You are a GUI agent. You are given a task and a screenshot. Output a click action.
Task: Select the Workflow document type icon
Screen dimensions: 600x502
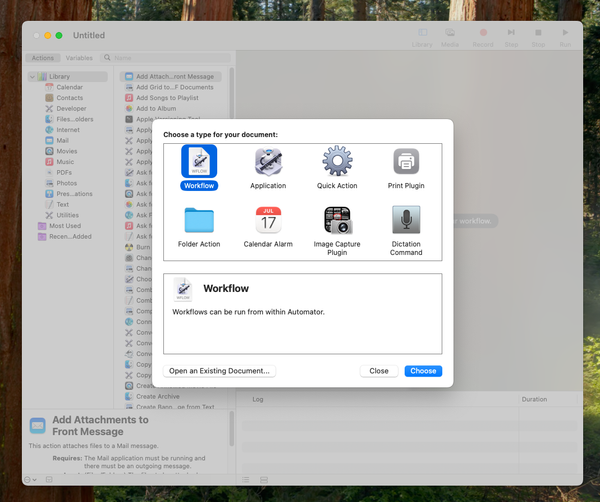199,161
